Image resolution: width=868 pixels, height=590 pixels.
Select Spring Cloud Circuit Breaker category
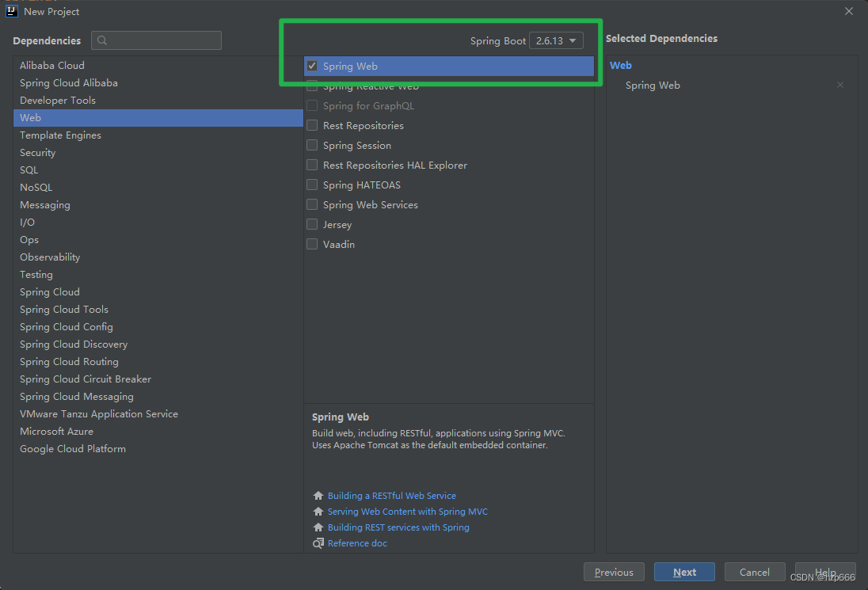(158, 379)
